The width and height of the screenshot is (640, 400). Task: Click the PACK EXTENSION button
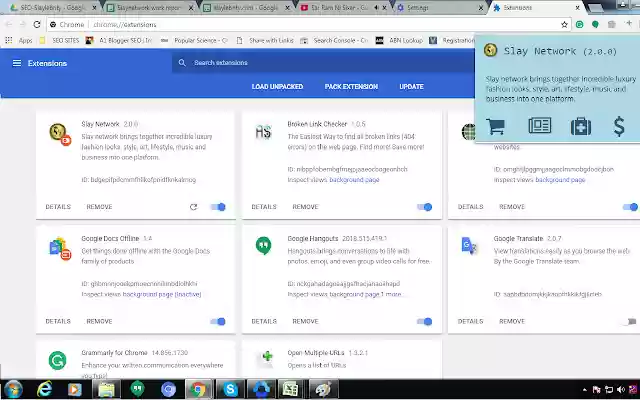(x=351, y=87)
